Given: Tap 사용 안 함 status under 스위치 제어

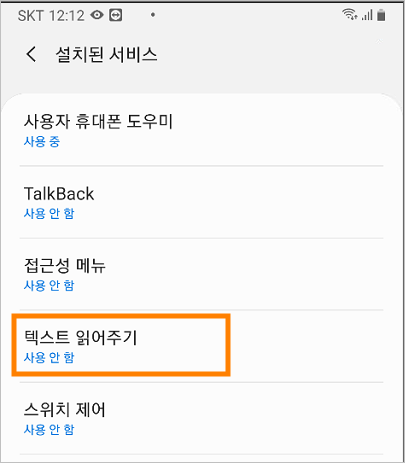Looking at the screenshot, I should pos(49,430).
